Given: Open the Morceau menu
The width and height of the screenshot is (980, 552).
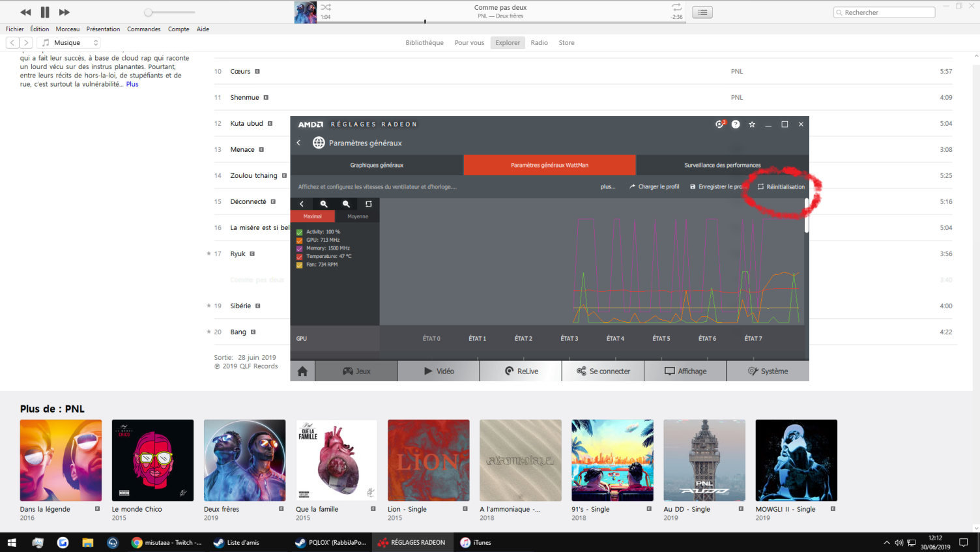Looking at the screenshot, I should [x=68, y=29].
